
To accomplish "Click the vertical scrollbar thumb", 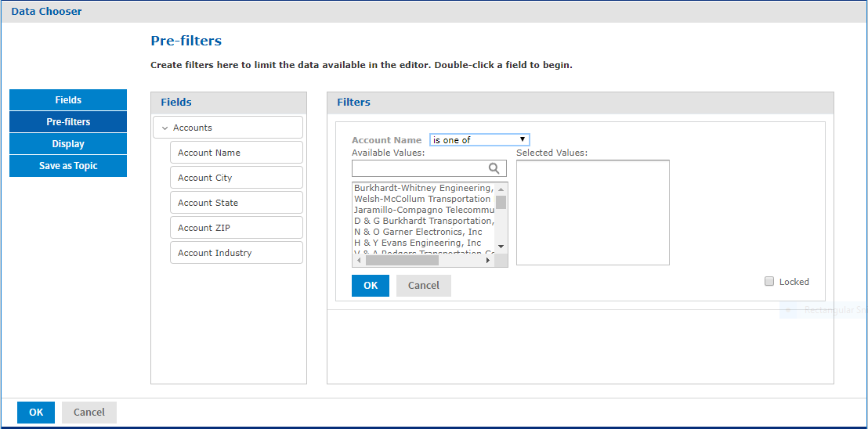I will click(x=501, y=202).
